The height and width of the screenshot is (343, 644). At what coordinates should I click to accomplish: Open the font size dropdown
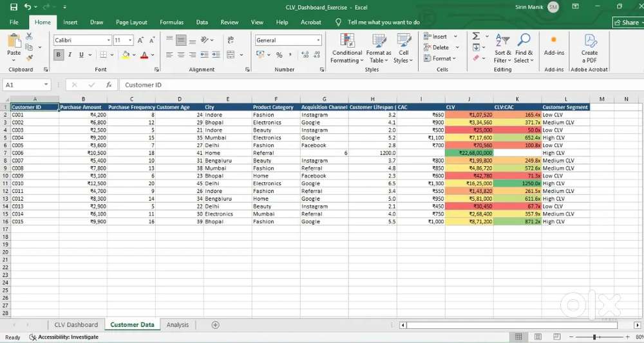click(x=130, y=40)
